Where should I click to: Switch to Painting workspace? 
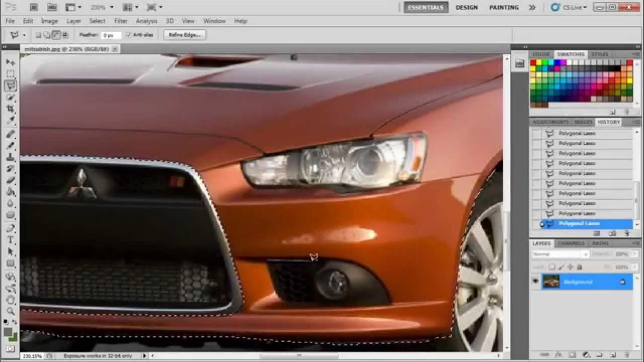coord(504,8)
